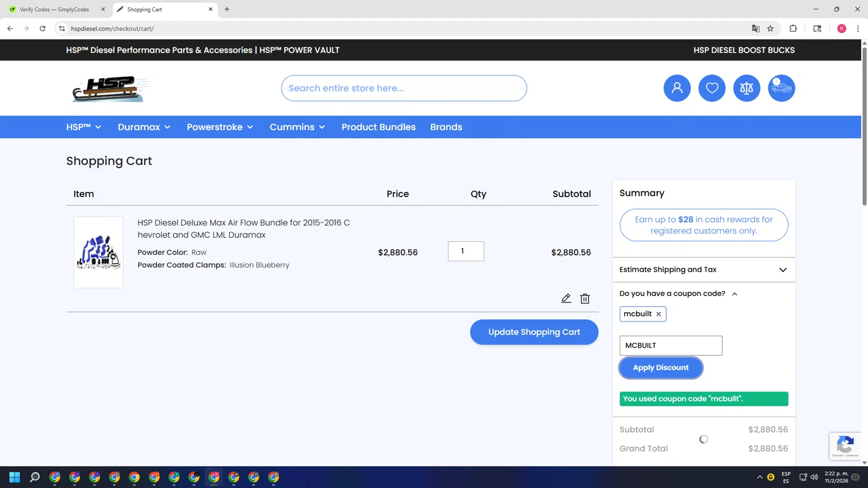The image size is (868, 488).
Task: Click the Illusion Blueberry option text
Action: (259, 265)
